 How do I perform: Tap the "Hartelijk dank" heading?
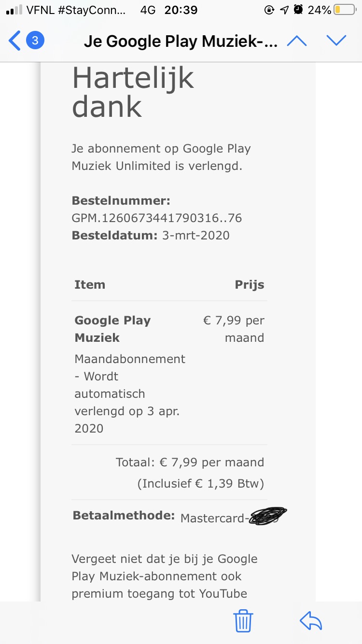(133, 92)
